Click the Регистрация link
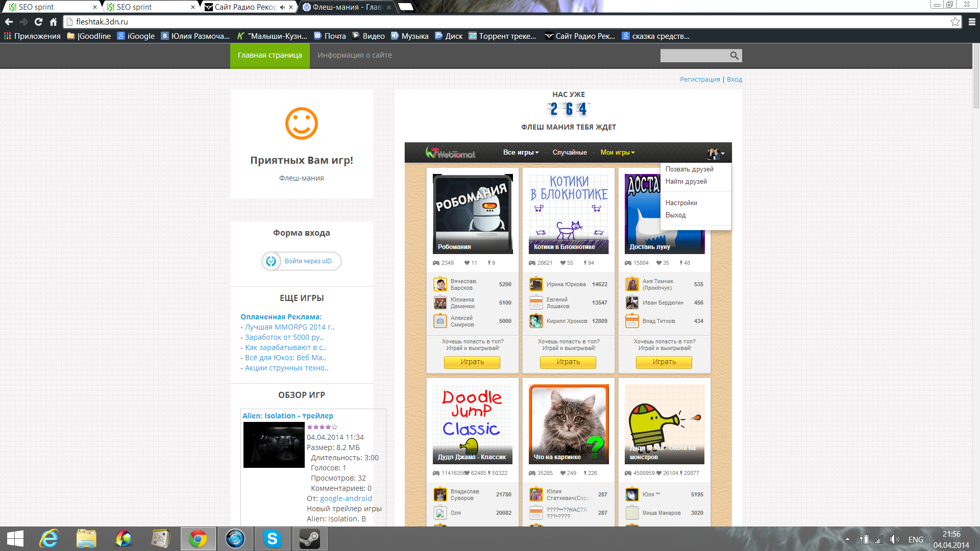The image size is (980, 551). [x=700, y=80]
